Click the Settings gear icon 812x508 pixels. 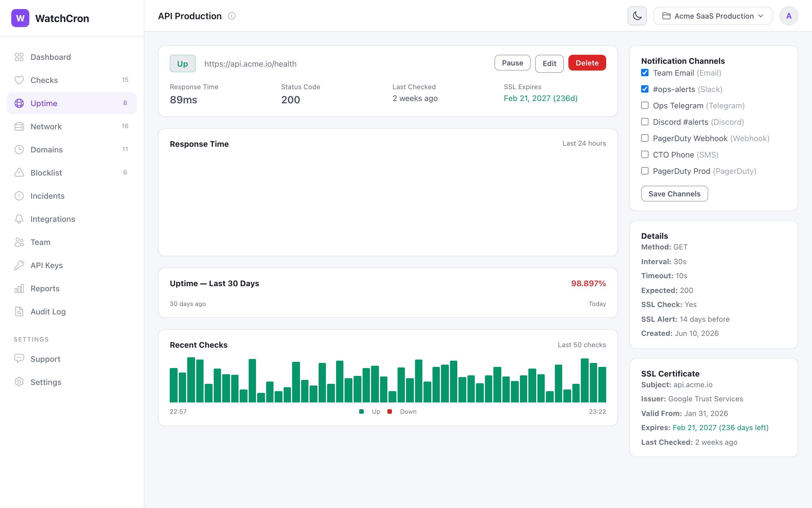pos(19,382)
